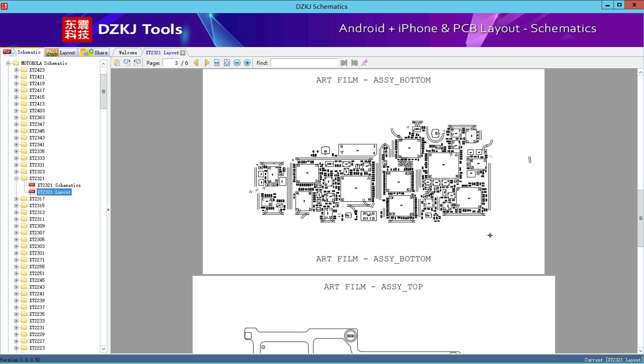Screen dimensions: 644x364
Task: Toggle the match case search option
Action: pos(364,63)
